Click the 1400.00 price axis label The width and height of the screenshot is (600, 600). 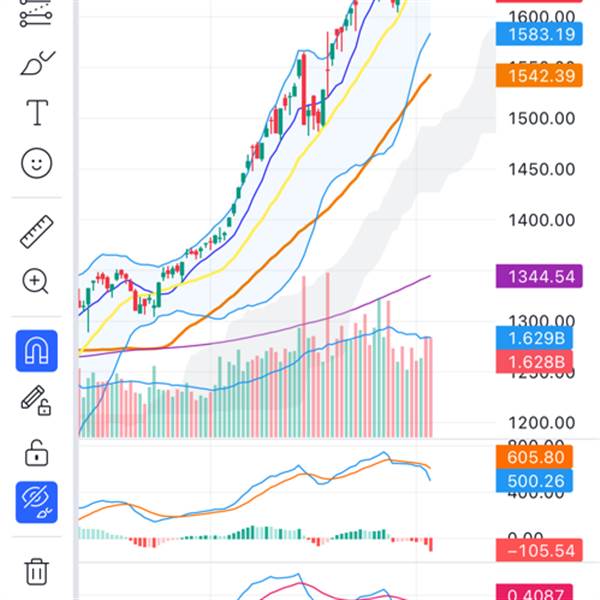click(x=541, y=220)
